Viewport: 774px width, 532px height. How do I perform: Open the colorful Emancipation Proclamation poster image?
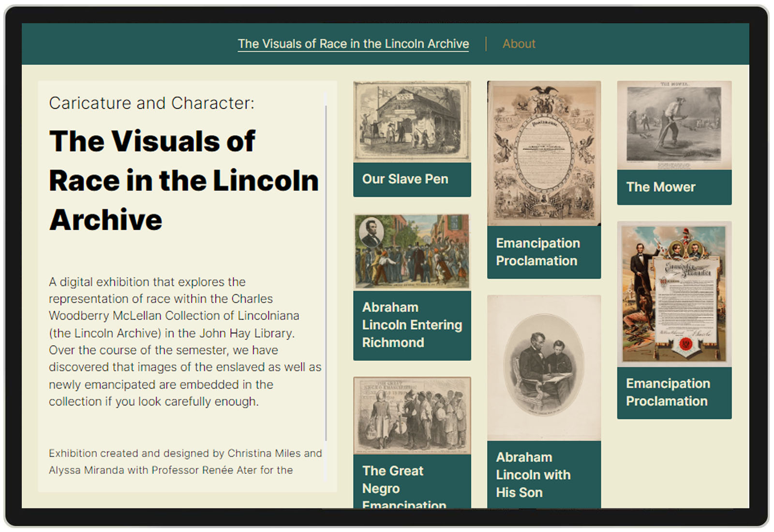point(674,294)
